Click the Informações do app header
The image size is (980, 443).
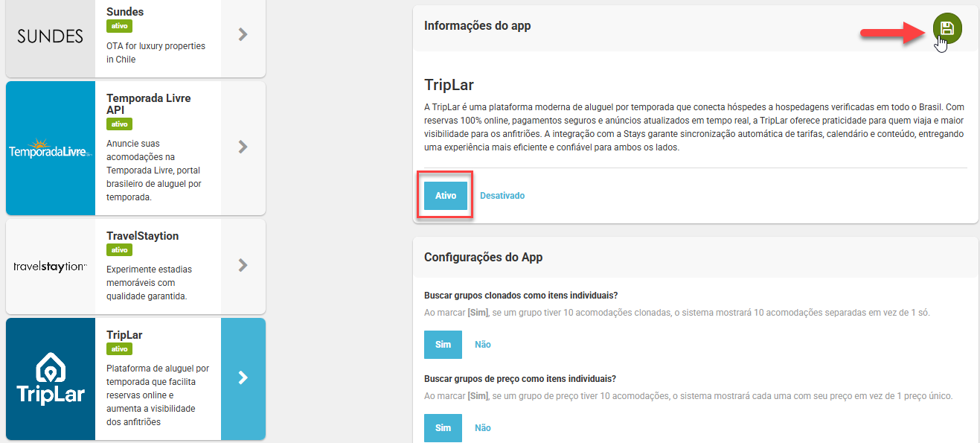point(477,26)
